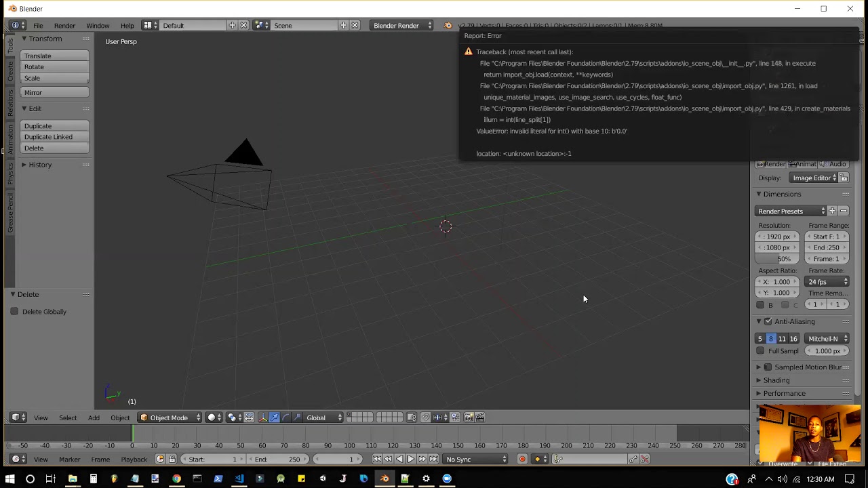Select the rotate manipulator arc
The height and width of the screenshot is (488, 868).
coord(285,418)
